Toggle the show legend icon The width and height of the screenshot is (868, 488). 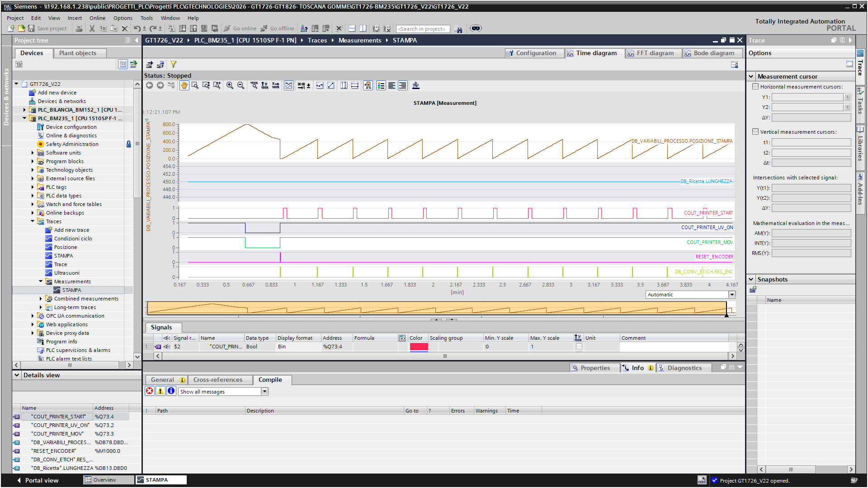click(x=381, y=85)
